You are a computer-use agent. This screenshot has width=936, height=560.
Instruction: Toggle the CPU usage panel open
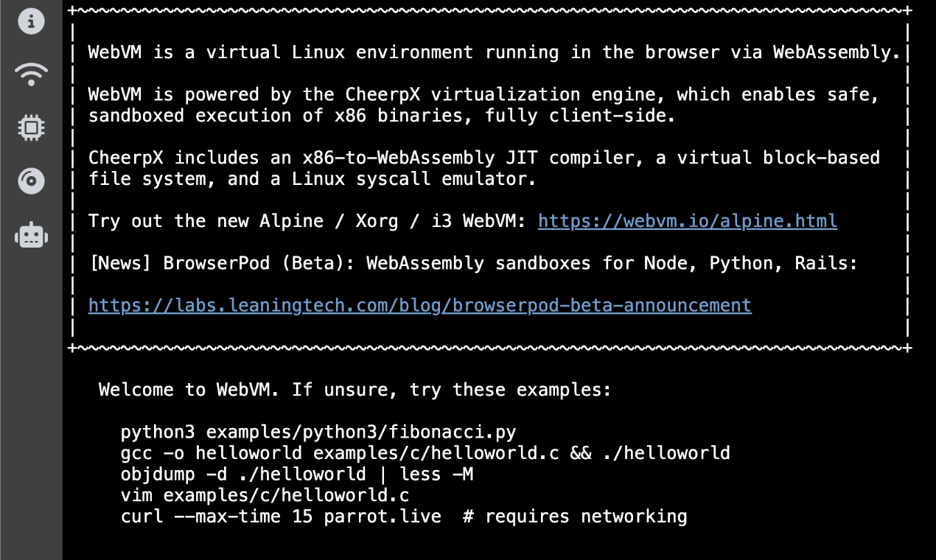pyautogui.click(x=31, y=127)
